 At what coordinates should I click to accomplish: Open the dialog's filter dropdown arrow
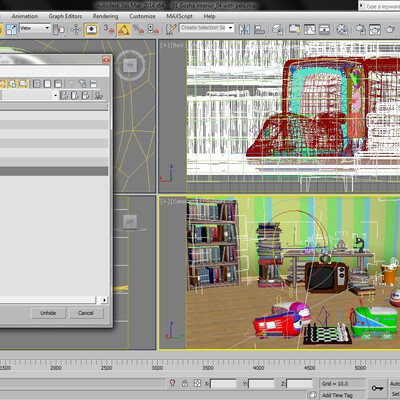55,96
